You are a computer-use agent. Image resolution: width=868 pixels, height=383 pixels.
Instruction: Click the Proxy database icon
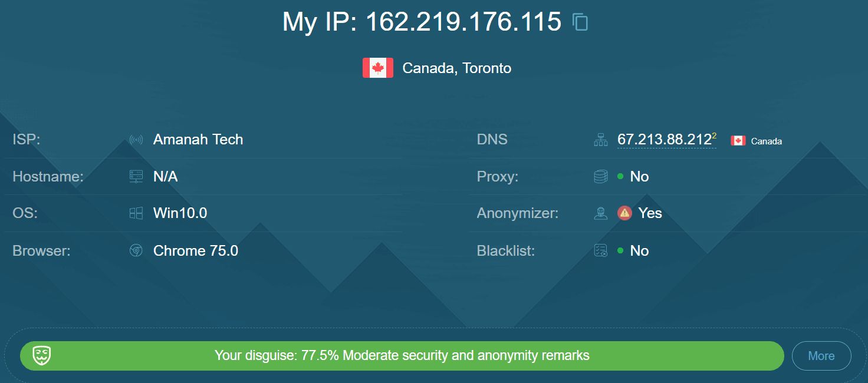pos(601,177)
